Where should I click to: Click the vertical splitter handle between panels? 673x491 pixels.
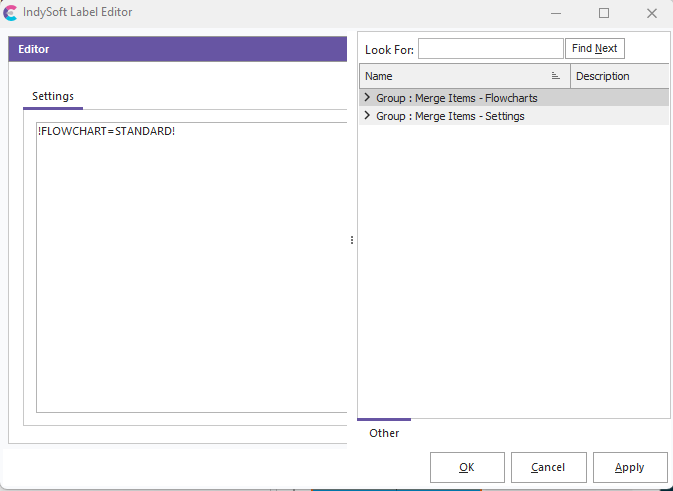click(351, 240)
